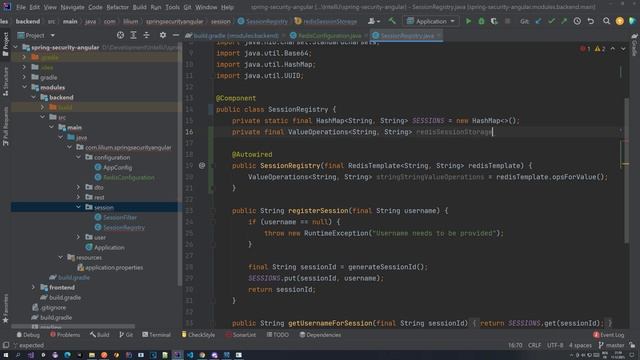Screen dimensions: 640x360
Task: Click the error count indicator in editor
Action: point(585,49)
